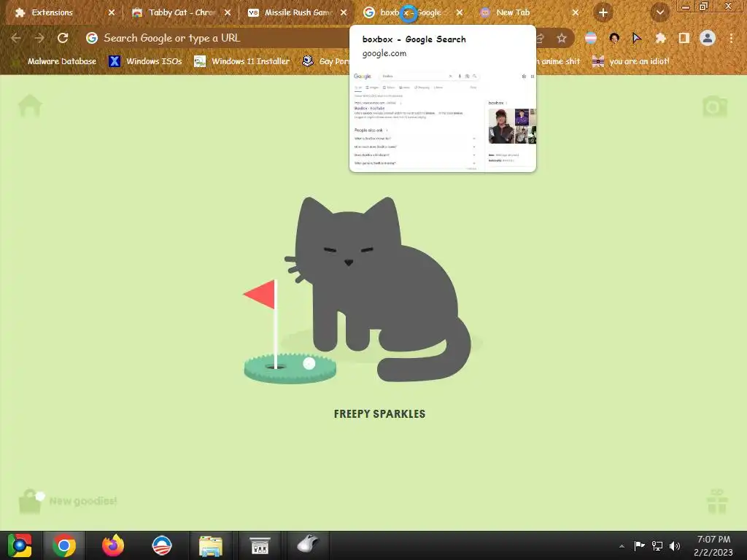Open the network tray icon
Image resolution: width=747 pixels, height=560 pixels.
click(657, 545)
